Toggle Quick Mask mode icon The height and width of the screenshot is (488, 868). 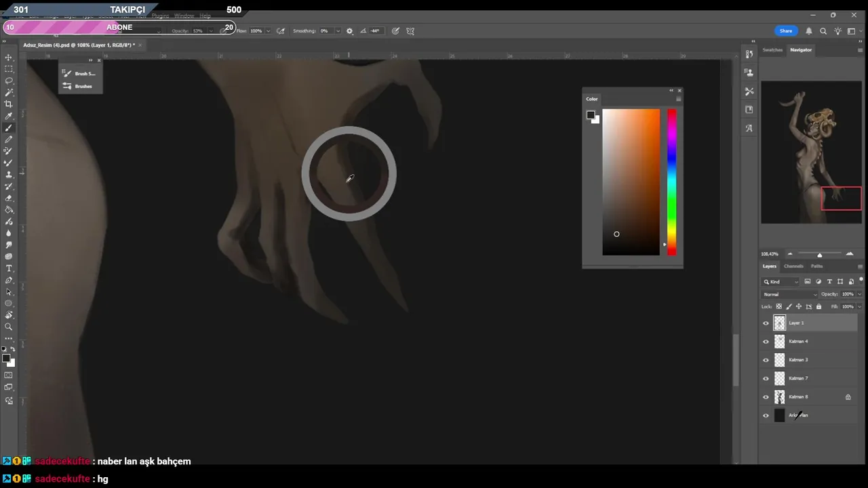tap(9, 375)
